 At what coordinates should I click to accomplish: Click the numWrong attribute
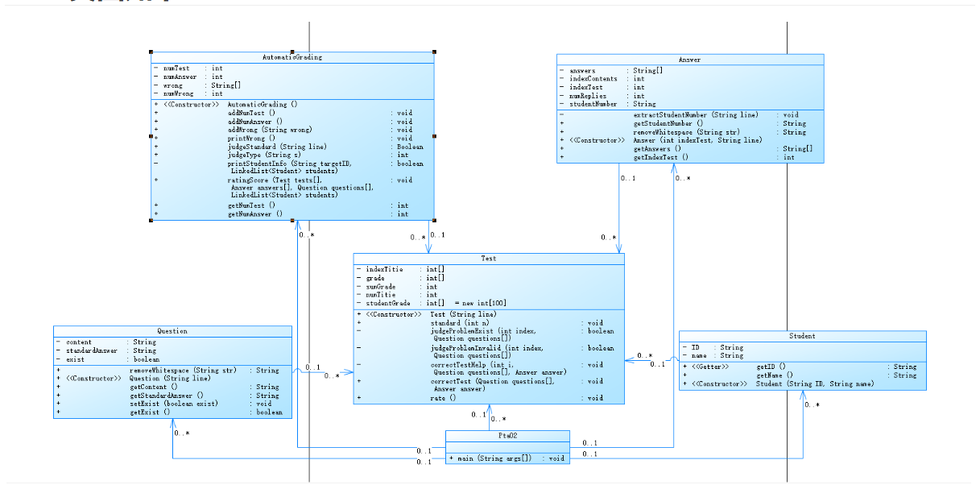tap(188, 93)
